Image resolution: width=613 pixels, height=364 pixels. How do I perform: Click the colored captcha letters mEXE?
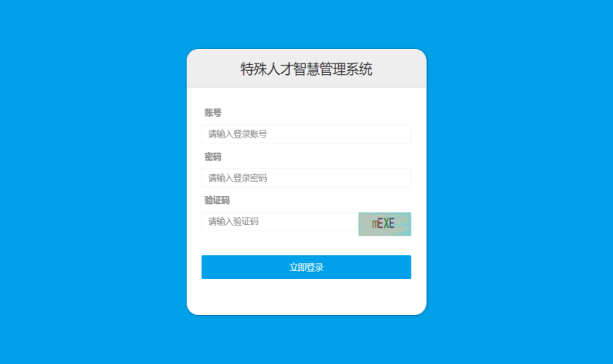383,223
